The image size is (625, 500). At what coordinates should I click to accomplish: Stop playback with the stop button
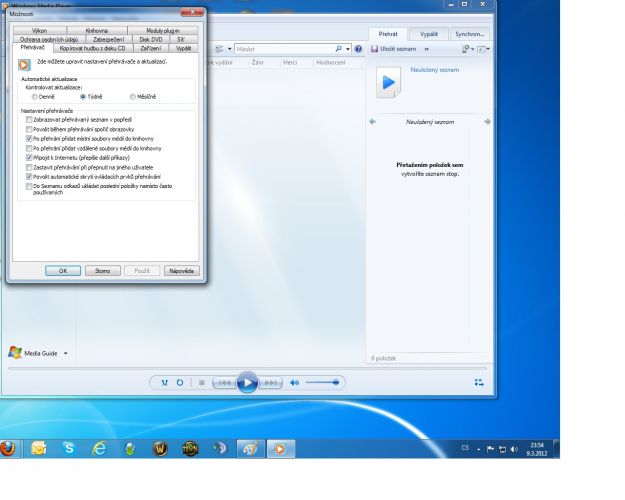pos(202,382)
